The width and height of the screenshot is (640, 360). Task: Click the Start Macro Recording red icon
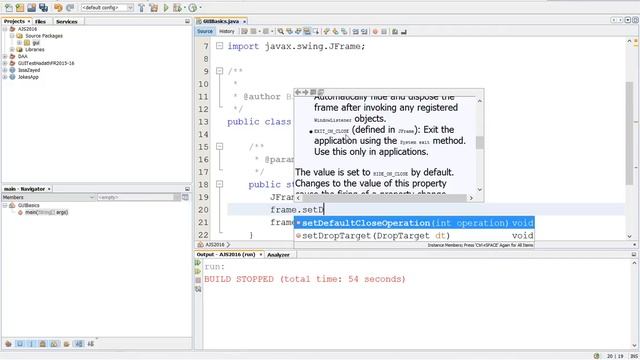pyautogui.click(x=375, y=31)
